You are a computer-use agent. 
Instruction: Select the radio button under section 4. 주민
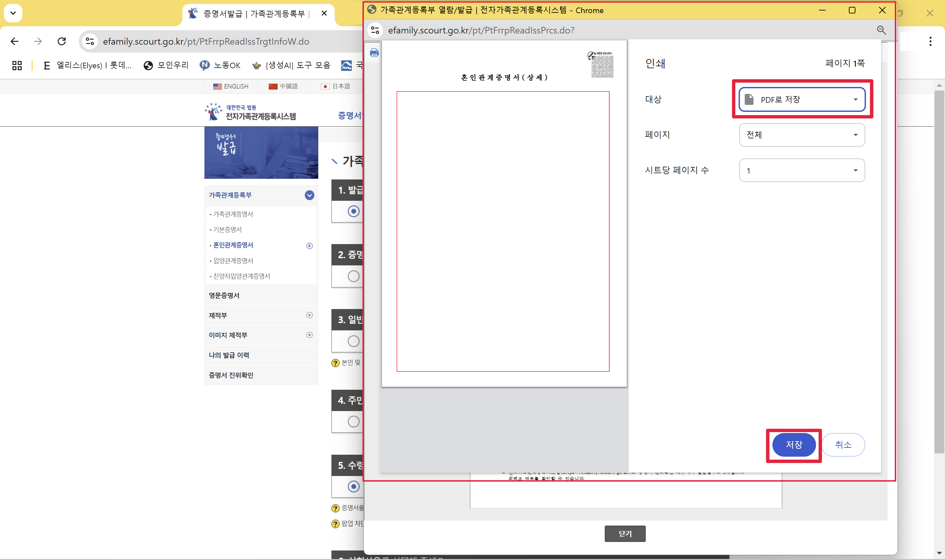click(x=354, y=422)
